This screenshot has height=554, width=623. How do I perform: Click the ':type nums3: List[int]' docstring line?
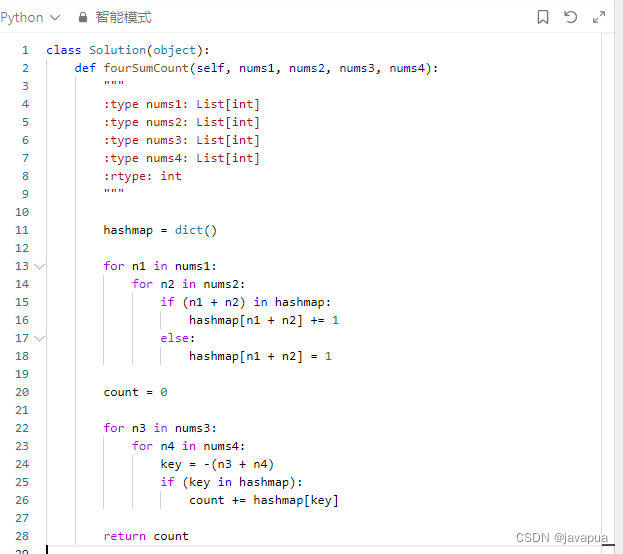click(182, 140)
